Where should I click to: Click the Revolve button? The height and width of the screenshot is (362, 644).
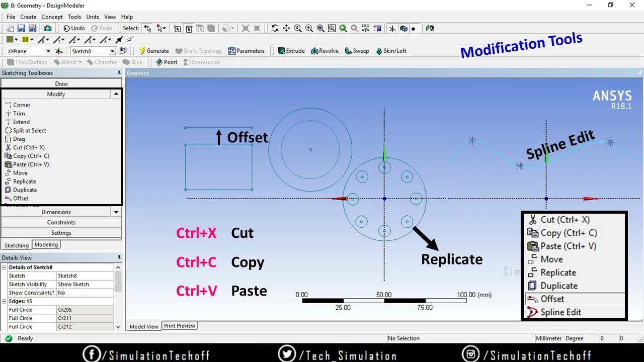click(325, 51)
